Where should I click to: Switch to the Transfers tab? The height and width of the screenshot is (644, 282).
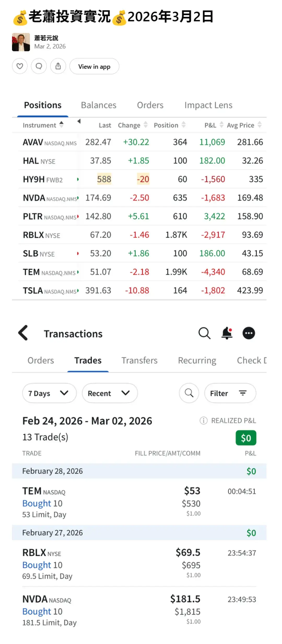click(x=139, y=361)
